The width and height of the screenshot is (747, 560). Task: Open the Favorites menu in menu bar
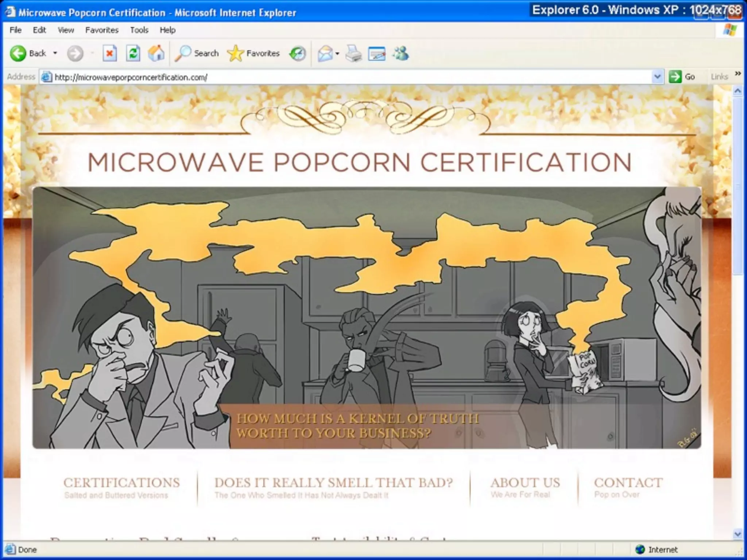pos(102,30)
